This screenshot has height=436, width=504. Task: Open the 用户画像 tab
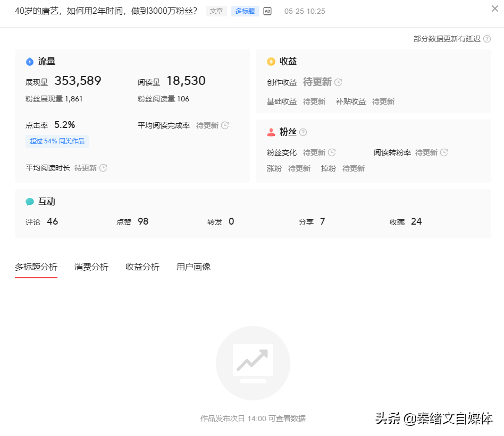(x=192, y=267)
